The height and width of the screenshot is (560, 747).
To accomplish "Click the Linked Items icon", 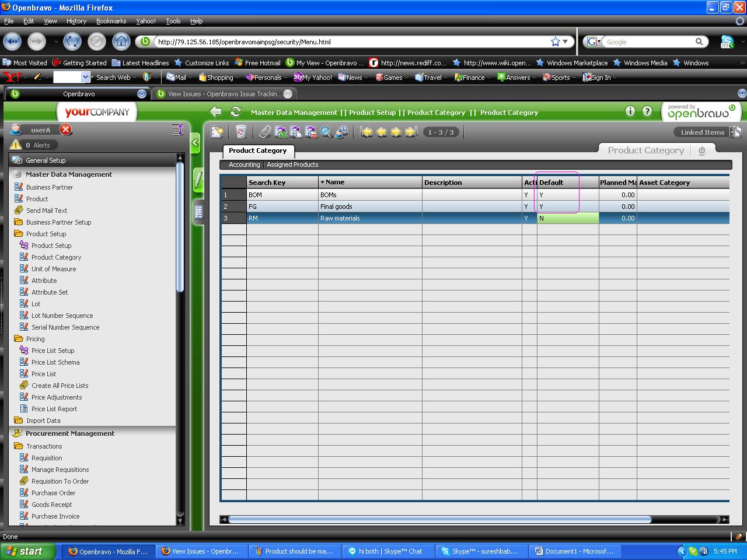I will 735,132.
